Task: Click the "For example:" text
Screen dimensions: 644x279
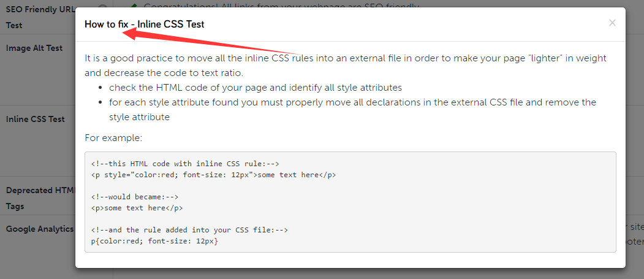Action: coord(113,138)
